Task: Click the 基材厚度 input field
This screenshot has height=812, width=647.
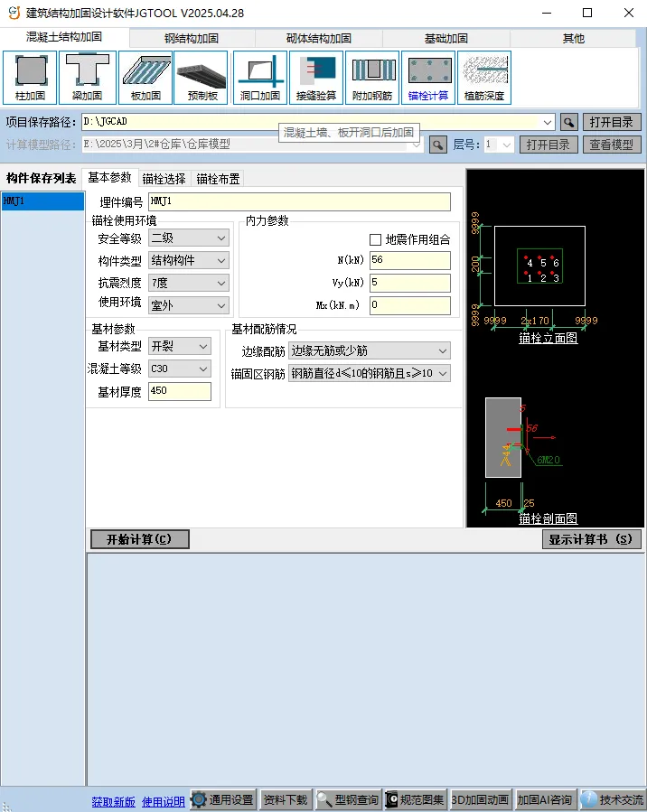Action: [180, 391]
